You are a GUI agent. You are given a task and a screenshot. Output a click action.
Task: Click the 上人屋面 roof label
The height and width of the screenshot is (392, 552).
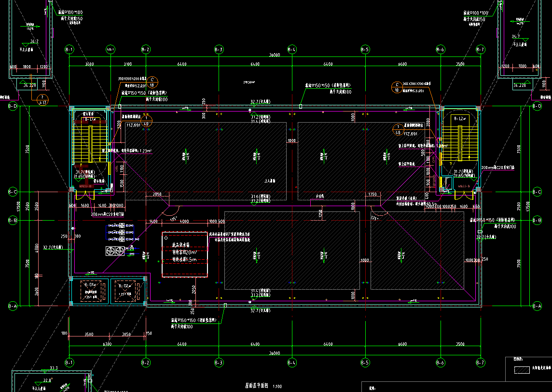coord(270,181)
